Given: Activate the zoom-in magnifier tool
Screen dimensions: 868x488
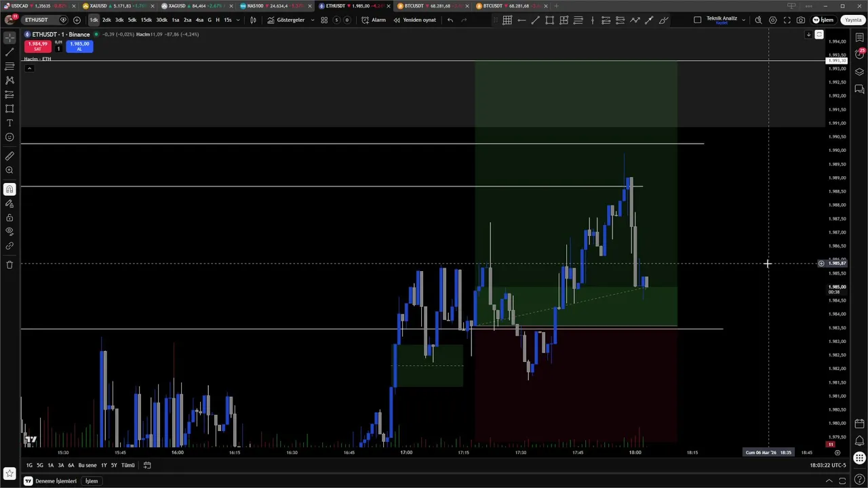Looking at the screenshot, I should 9,170.
